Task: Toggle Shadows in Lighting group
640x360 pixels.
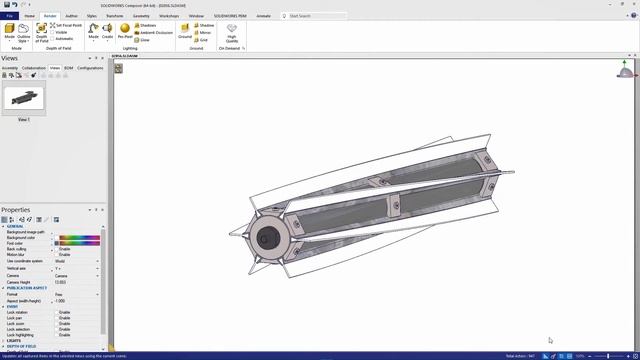Action: [x=145, y=25]
